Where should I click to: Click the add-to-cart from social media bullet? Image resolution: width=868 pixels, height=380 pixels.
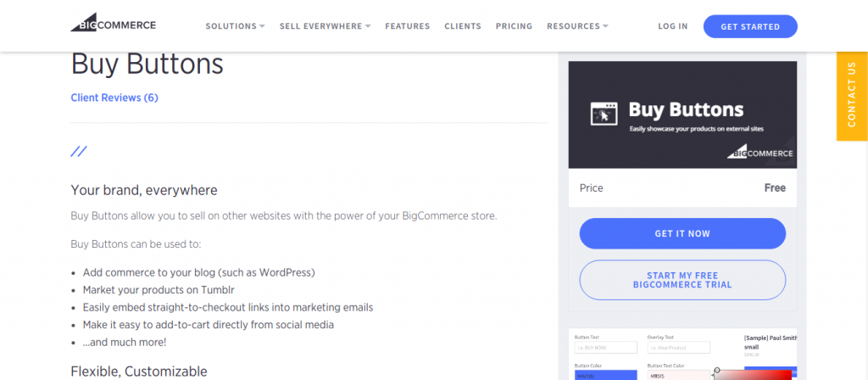tap(209, 325)
